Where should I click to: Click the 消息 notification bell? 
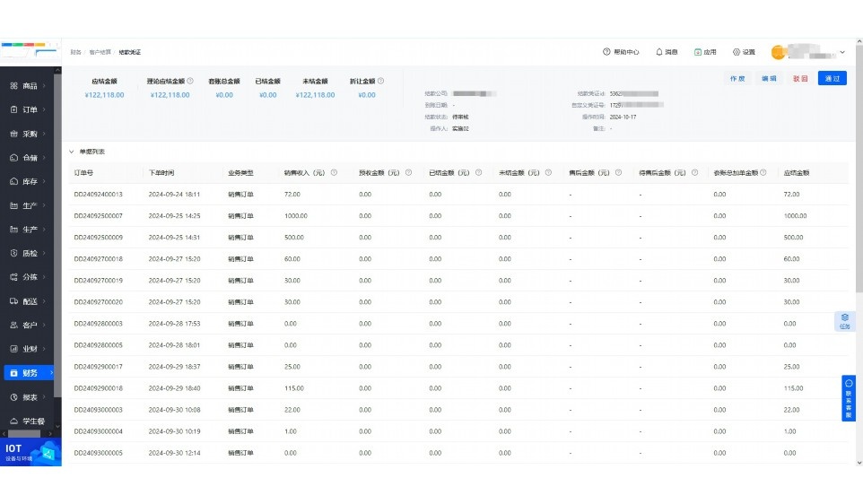click(659, 52)
